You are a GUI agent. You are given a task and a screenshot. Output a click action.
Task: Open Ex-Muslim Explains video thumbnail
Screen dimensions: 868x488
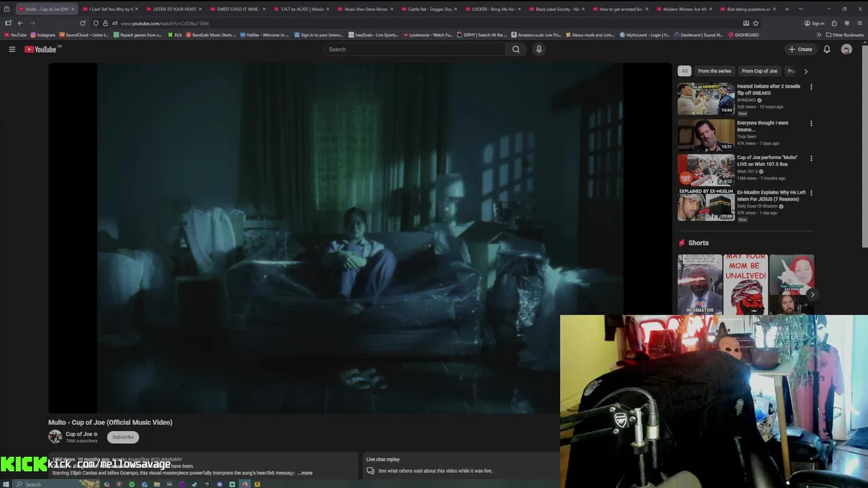706,205
